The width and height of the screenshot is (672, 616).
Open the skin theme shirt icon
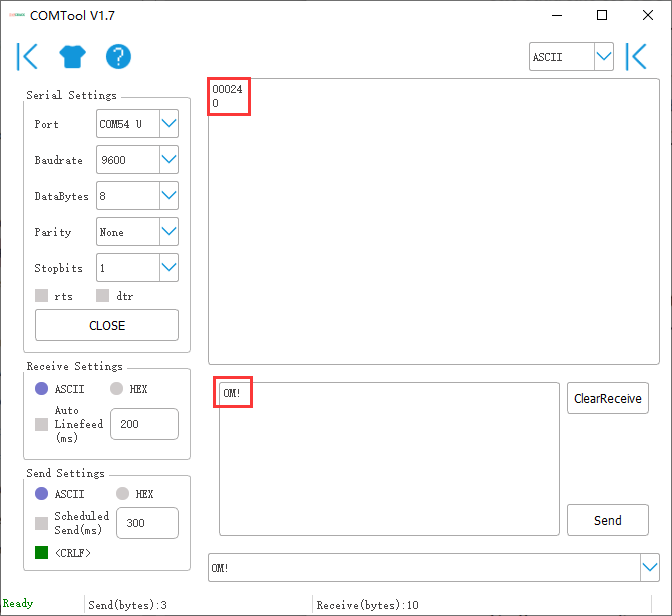72,57
